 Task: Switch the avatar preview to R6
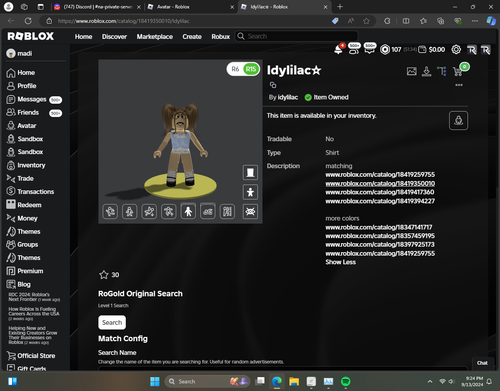point(235,69)
